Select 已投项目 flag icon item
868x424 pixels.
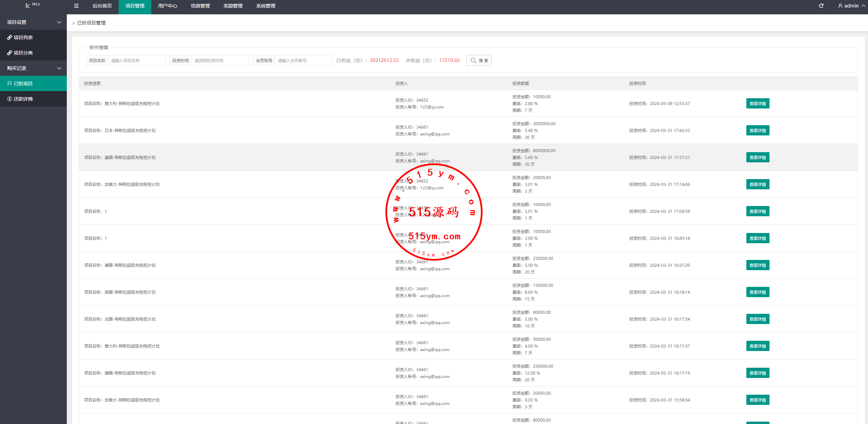coord(10,84)
